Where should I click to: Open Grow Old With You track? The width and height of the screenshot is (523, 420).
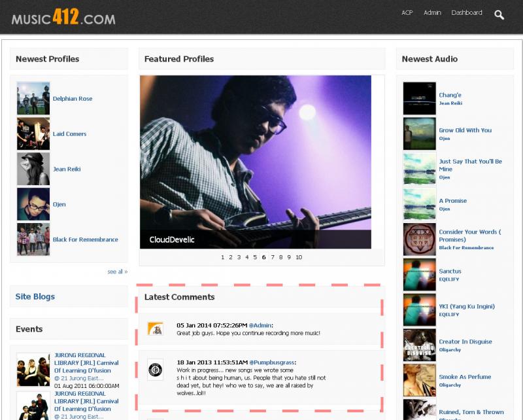pyautogui.click(x=465, y=130)
